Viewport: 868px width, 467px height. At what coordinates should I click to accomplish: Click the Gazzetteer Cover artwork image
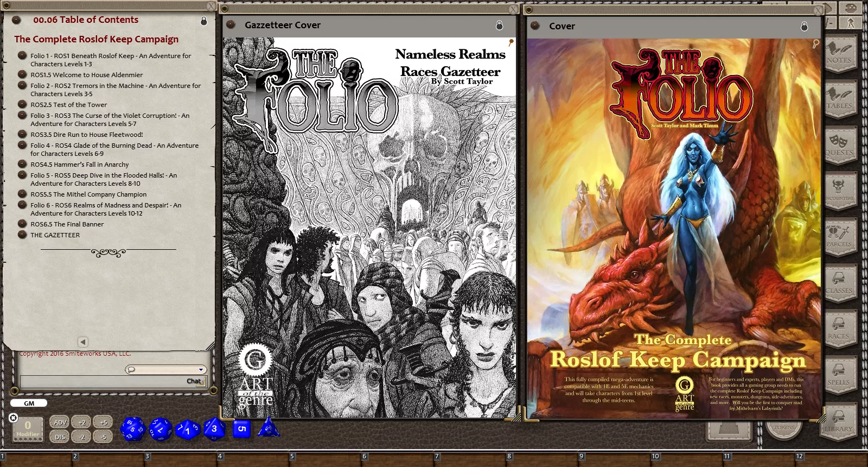click(x=369, y=228)
